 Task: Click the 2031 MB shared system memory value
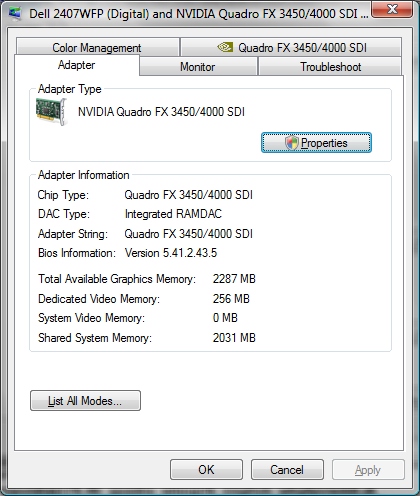click(x=234, y=338)
